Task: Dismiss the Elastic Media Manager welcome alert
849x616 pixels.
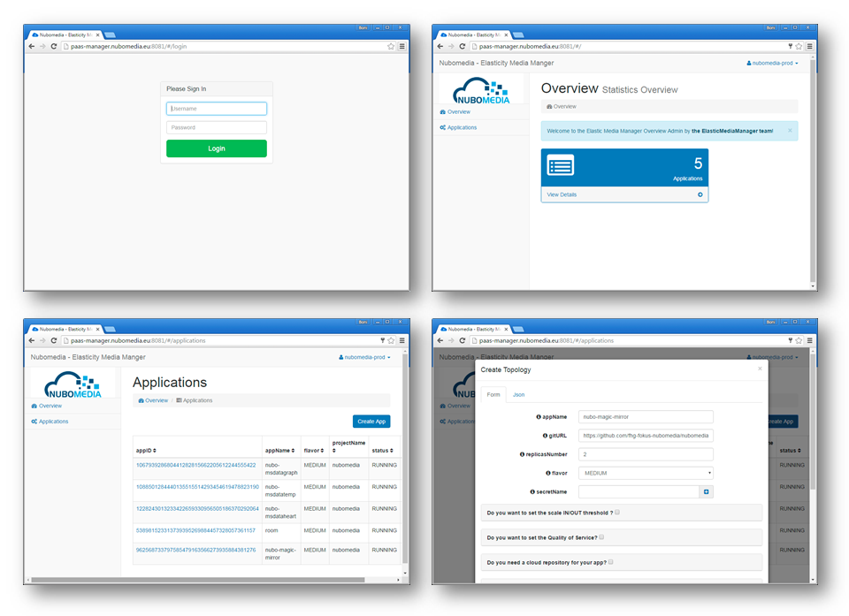Action: point(790,131)
